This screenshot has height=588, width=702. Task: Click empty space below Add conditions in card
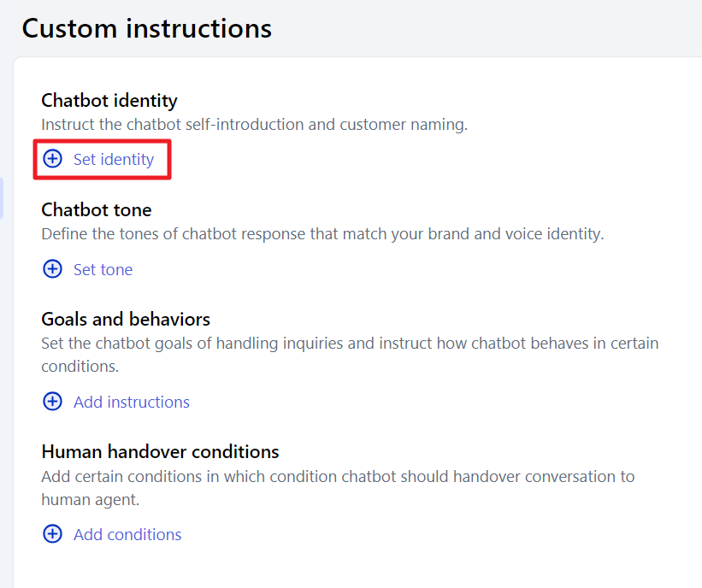(358, 568)
